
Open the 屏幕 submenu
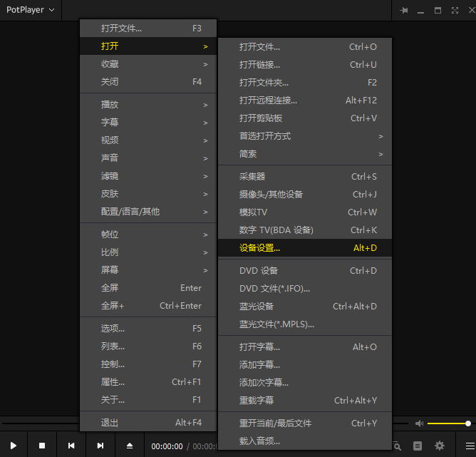point(148,270)
